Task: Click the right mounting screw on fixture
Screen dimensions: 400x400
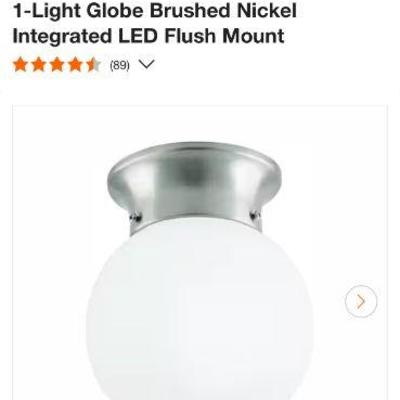Action: (x=255, y=215)
